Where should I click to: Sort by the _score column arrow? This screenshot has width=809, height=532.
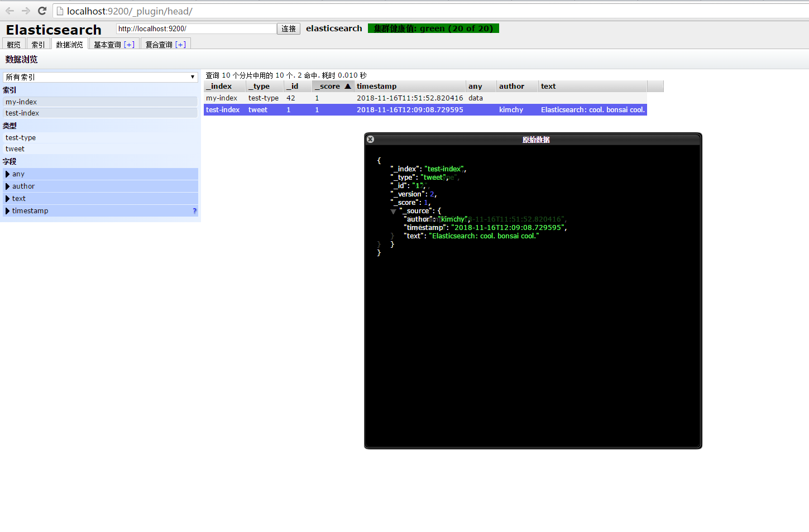pos(348,86)
